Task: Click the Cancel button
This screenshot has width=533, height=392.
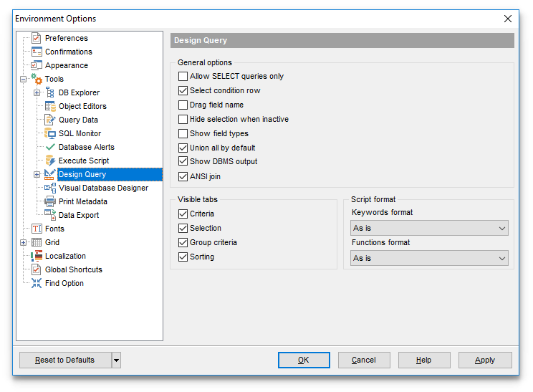Action: pos(364,360)
